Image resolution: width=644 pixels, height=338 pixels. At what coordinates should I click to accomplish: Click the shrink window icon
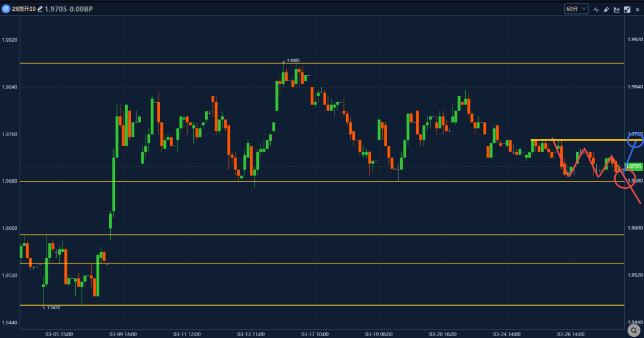pyautogui.click(x=627, y=10)
